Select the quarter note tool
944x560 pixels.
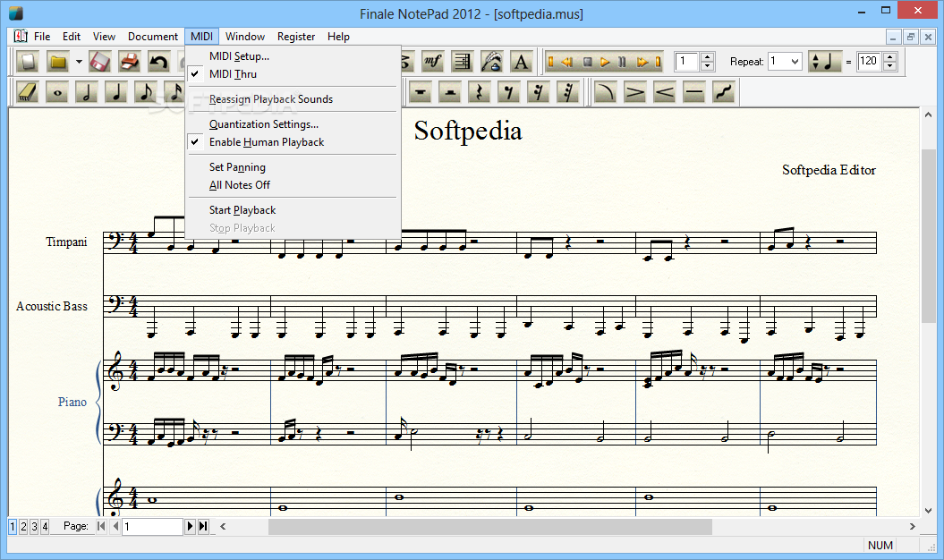click(116, 93)
